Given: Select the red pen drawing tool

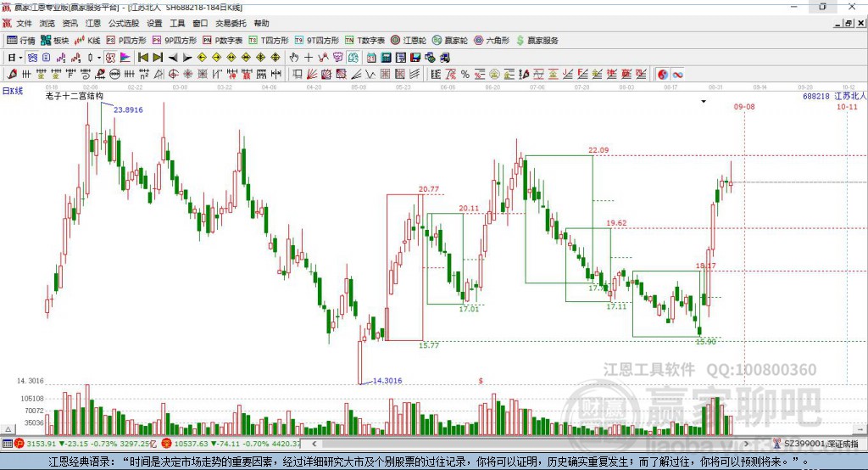Looking at the screenshot, I should [12, 75].
